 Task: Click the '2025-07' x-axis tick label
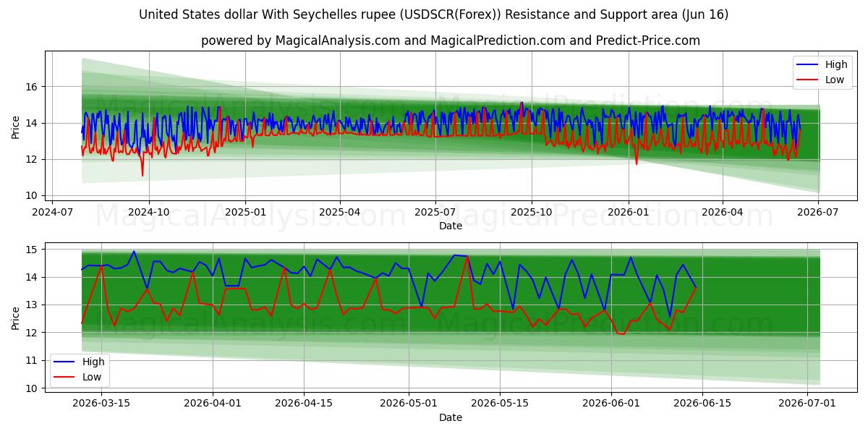pyautogui.click(x=435, y=213)
